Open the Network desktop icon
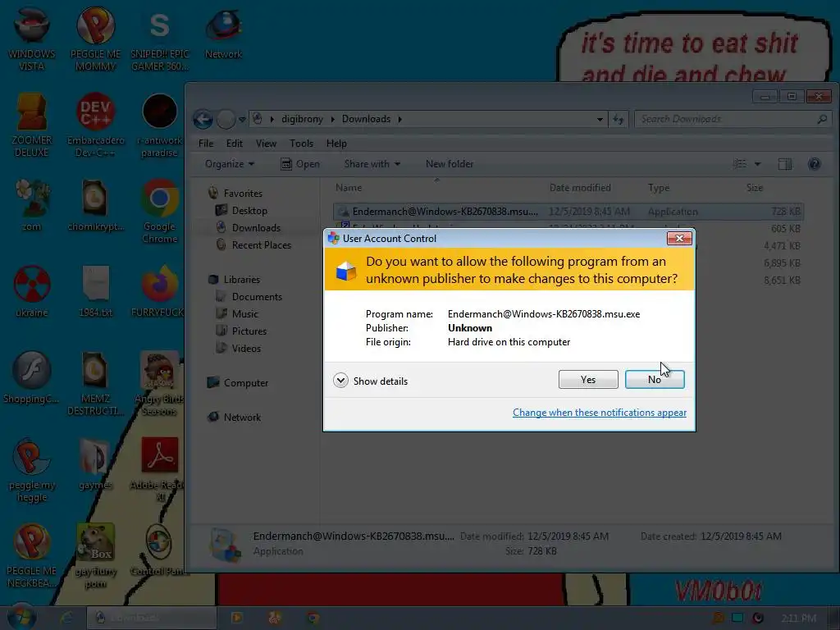This screenshot has width=840, height=630. pos(223,32)
